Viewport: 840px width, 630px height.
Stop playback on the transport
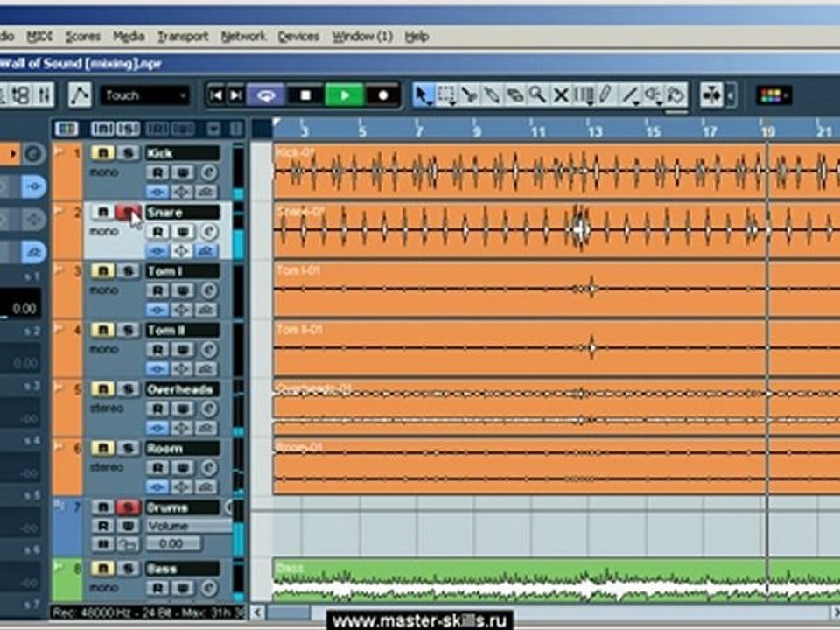pos(305,95)
